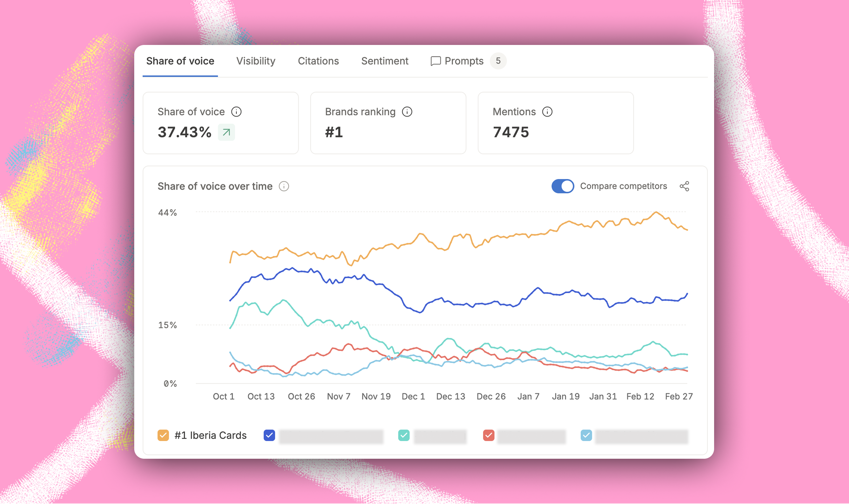849x504 pixels.
Task: Click the share icon on the chart
Action: pos(684,186)
